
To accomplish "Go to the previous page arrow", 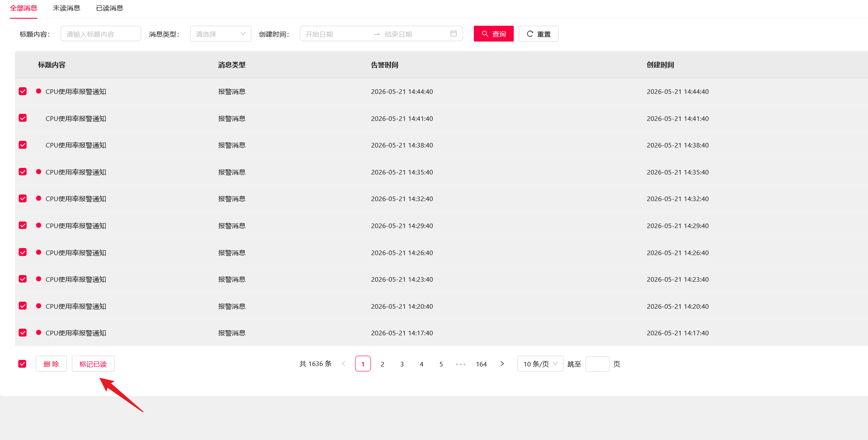I will pyautogui.click(x=343, y=364).
